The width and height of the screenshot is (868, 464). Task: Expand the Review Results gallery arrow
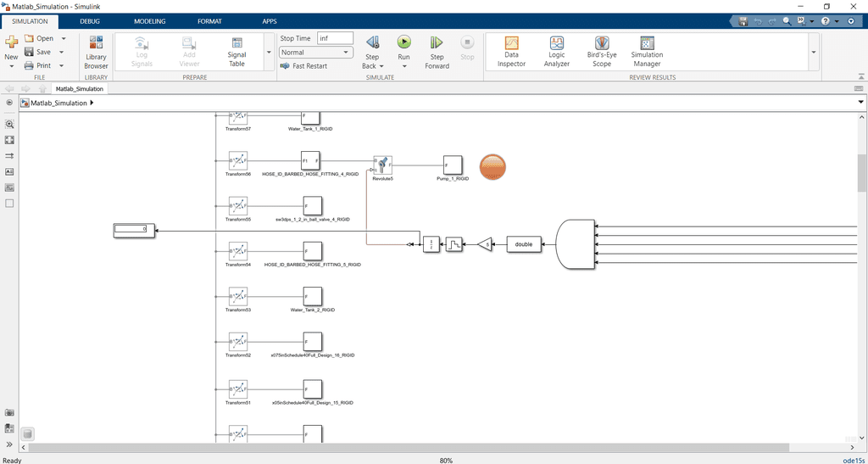[x=814, y=52]
